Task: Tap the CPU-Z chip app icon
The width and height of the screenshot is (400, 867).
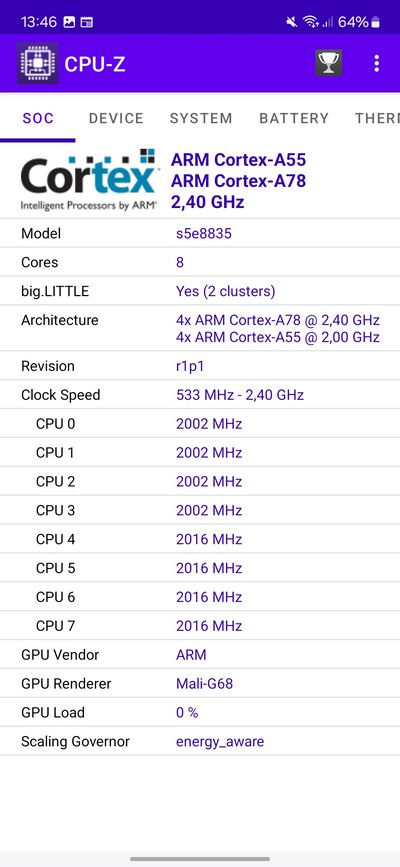Action: click(x=38, y=64)
